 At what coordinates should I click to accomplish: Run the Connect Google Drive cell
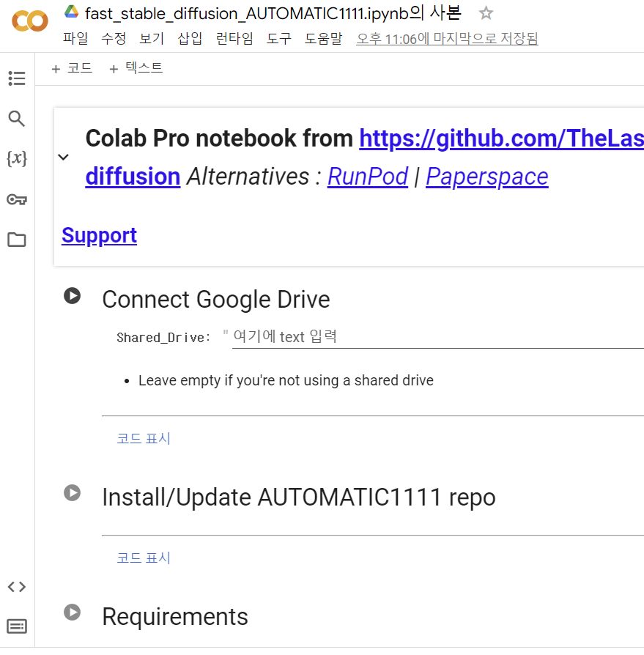coord(73,296)
